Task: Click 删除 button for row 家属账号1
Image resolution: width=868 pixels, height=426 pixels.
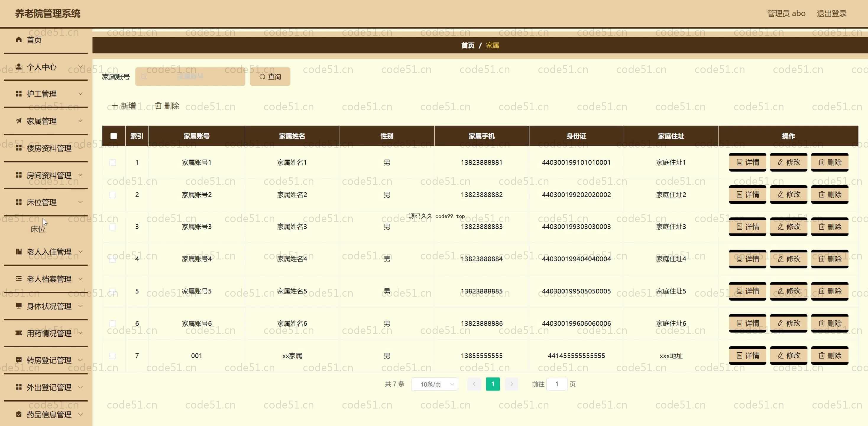Action: click(830, 162)
